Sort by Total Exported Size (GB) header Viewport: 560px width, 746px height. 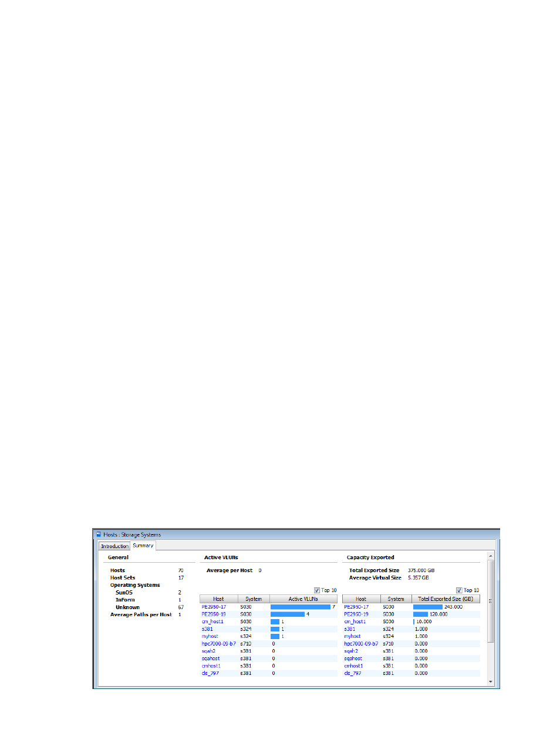tap(446, 599)
